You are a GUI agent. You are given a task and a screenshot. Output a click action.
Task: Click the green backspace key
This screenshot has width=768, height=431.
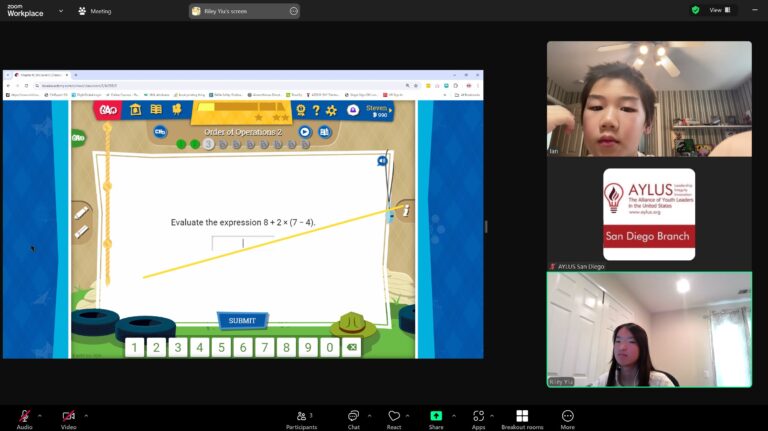click(x=352, y=347)
